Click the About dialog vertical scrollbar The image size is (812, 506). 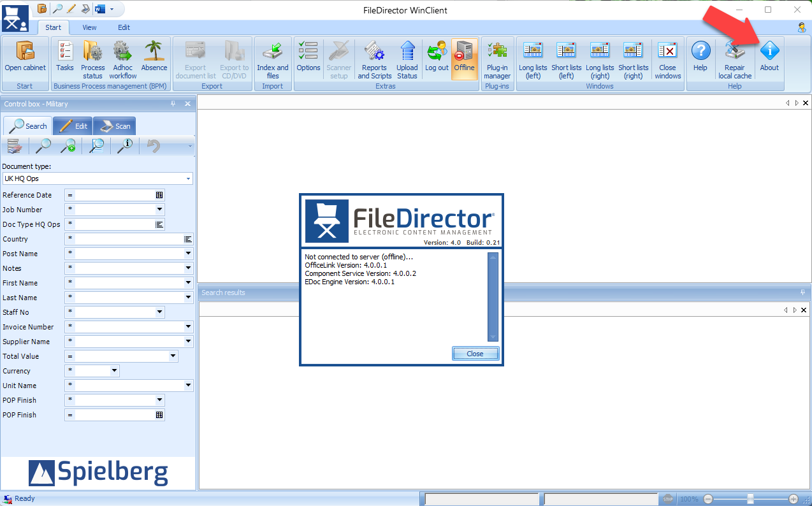click(492, 297)
